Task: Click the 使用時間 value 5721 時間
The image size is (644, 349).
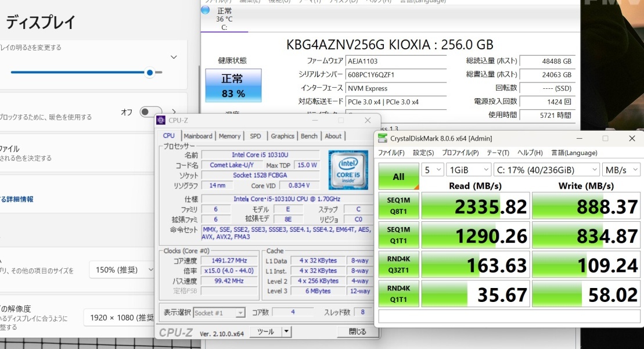Action: [x=548, y=116]
